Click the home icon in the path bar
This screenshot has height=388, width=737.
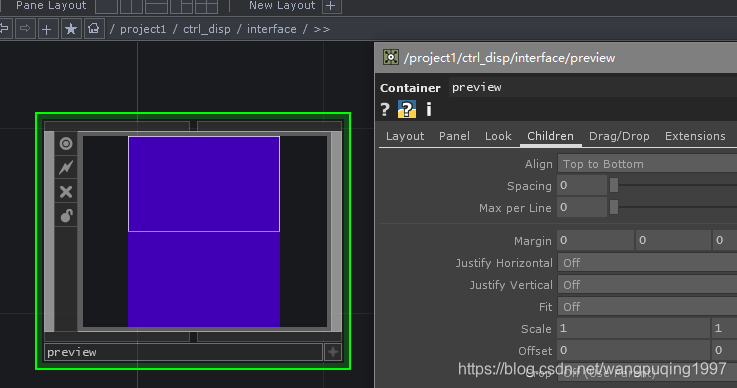94,29
